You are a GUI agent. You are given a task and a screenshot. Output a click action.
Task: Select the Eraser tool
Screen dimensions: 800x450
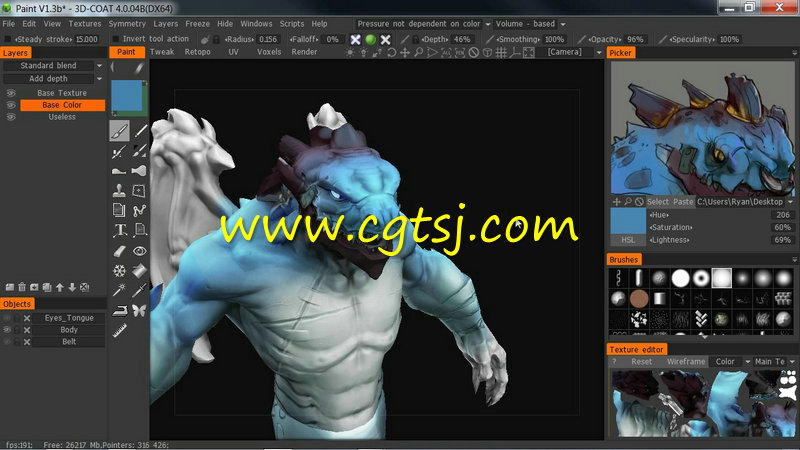[119, 251]
